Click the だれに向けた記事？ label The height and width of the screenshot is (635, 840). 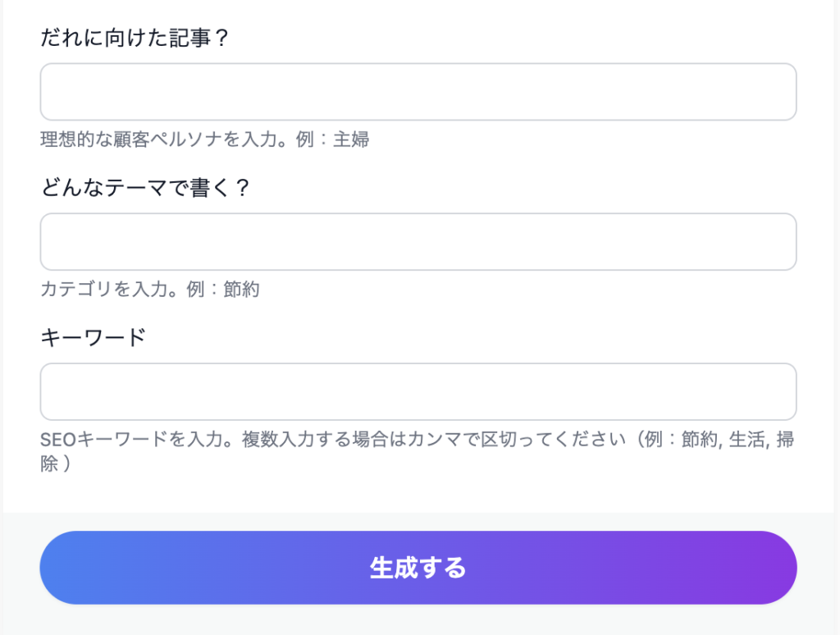point(135,37)
